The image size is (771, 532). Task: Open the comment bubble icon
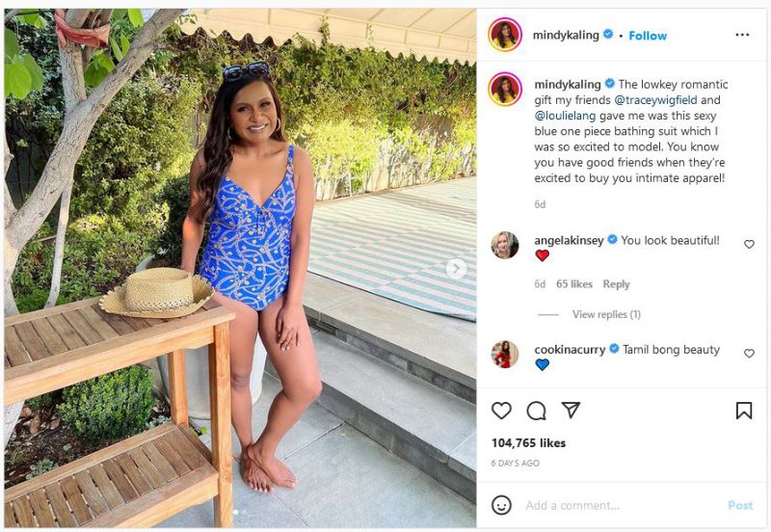537,411
